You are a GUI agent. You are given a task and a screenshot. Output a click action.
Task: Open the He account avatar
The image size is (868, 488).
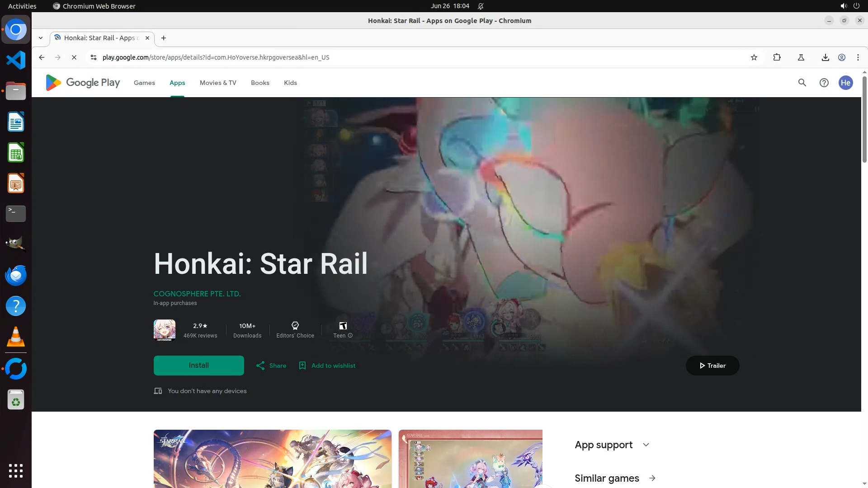845,83
